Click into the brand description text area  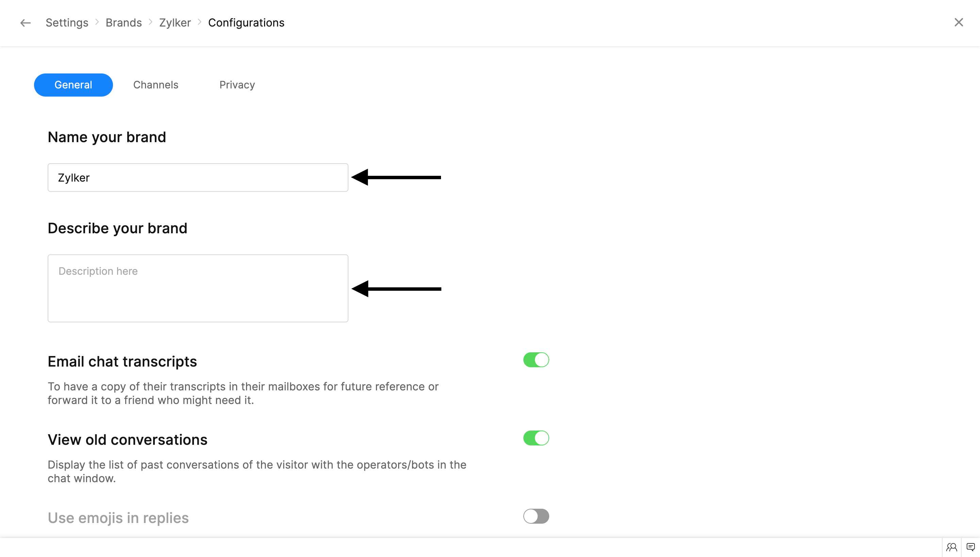(x=197, y=288)
